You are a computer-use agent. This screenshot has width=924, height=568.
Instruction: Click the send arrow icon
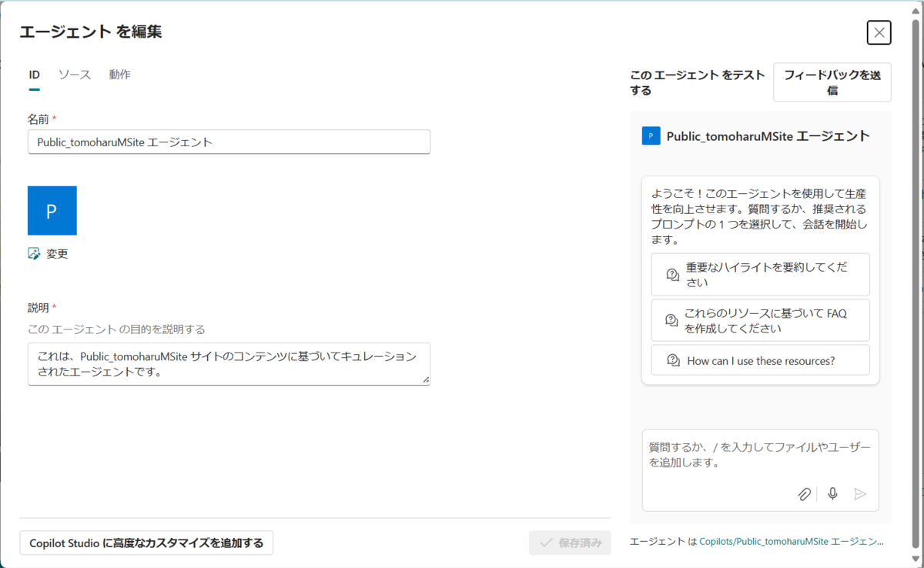pos(860,494)
